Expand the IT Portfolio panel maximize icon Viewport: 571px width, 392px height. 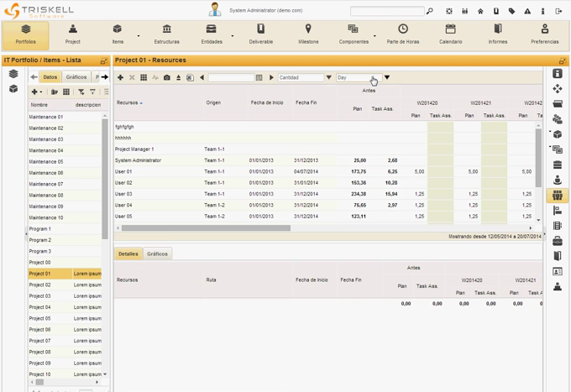tap(104, 60)
